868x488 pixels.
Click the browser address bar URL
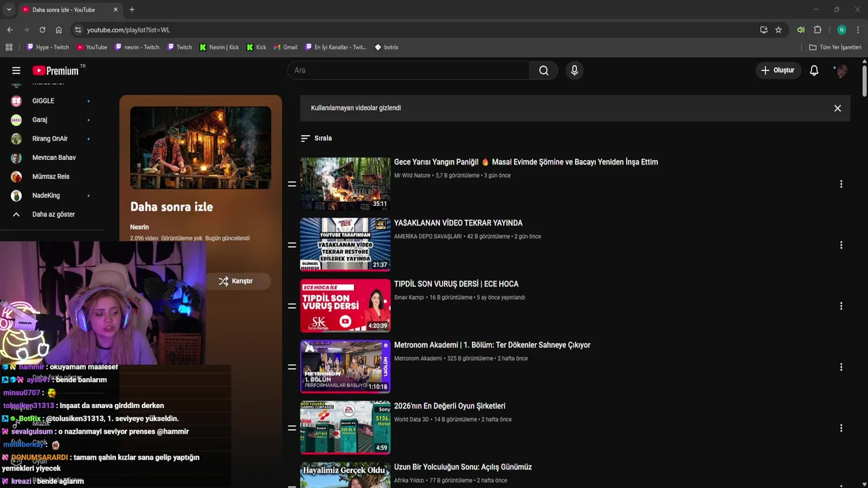click(128, 30)
